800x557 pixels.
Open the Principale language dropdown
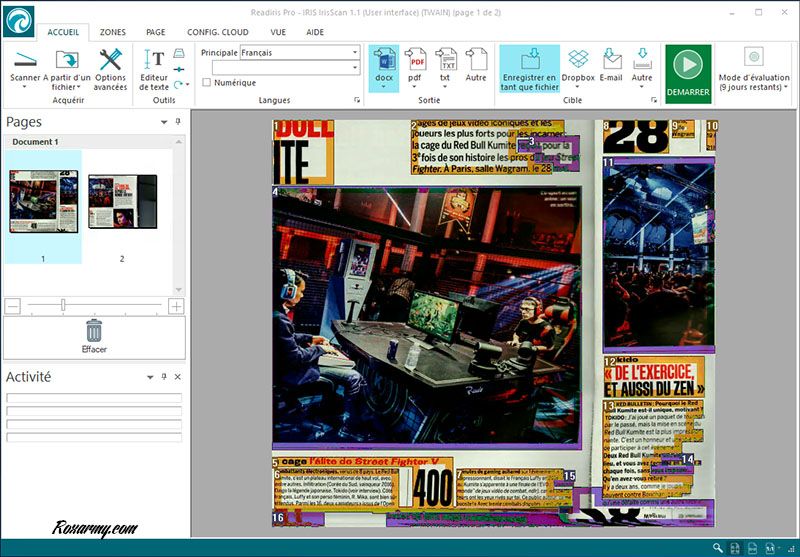click(355, 52)
